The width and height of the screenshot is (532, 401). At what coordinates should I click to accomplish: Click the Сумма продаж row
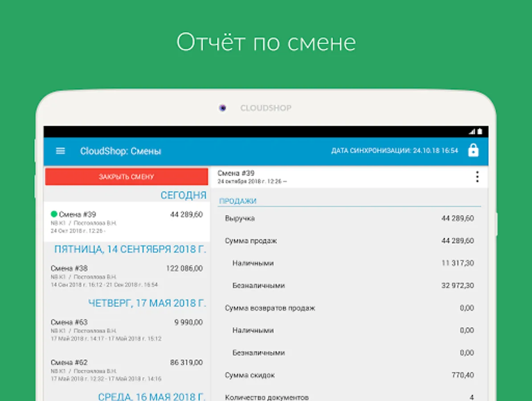pyautogui.click(x=349, y=241)
